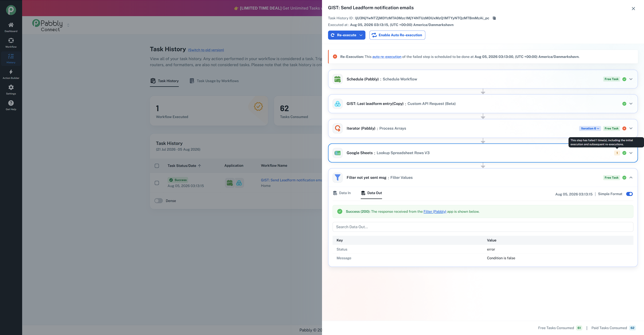Click the 'error' status value
Viewport: 644px width, 335px height.
[x=491, y=249]
